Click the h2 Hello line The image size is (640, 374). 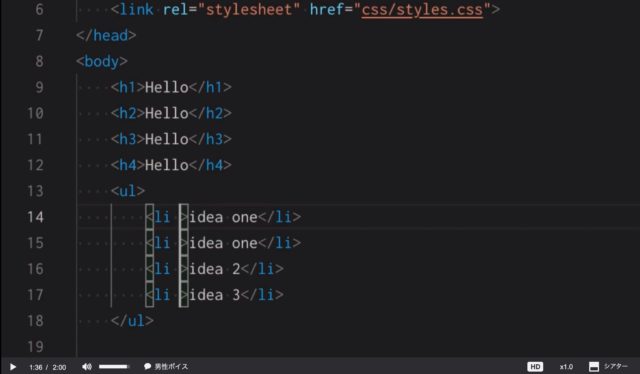[x=171, y=113]
